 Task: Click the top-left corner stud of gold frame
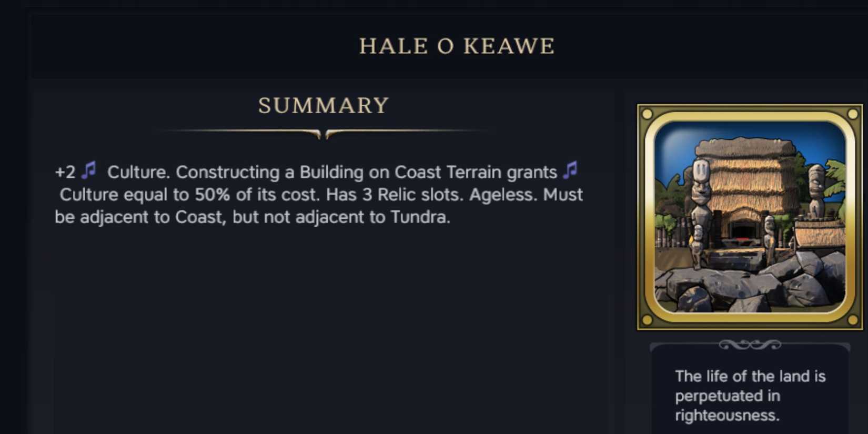(x=648, y=114)
